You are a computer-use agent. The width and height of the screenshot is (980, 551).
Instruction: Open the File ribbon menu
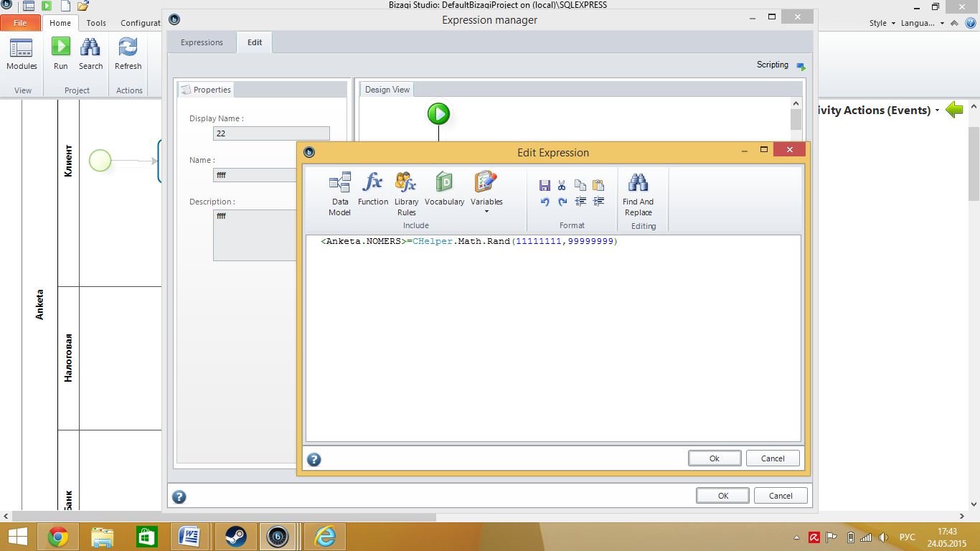pyautogui.click(x=20, y=23)
